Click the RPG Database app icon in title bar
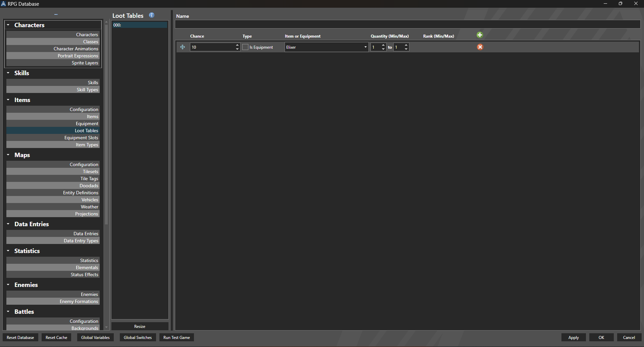 click(3, 4)
